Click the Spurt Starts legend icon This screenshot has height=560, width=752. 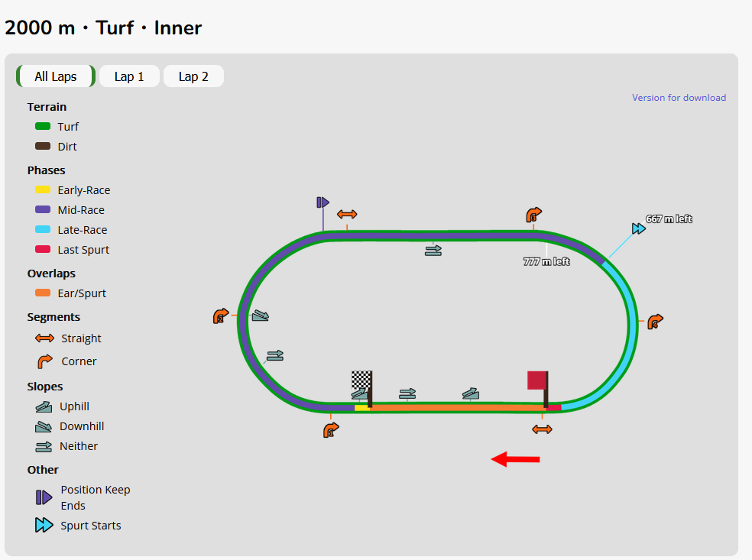coord(44,525)
